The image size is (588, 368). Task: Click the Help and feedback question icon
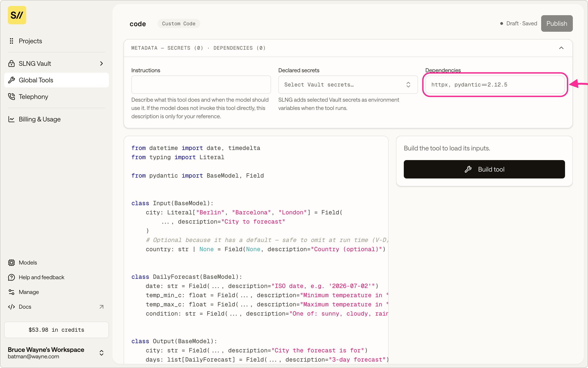pyautogui.click(x=11, y=277)
